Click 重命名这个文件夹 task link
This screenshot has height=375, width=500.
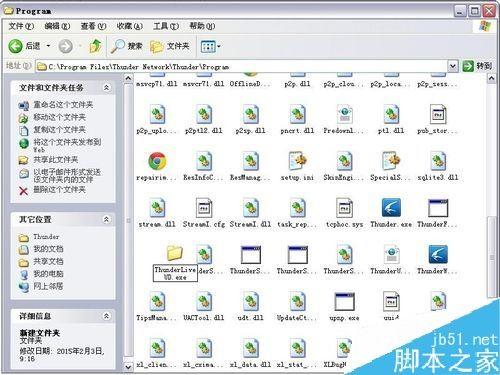[x=63, y=105]
